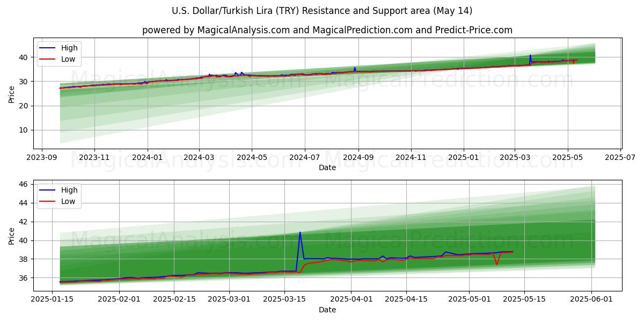
Task: Click the 'Price' axis label of the bottom chart
Action: click(x=12, y=235)
